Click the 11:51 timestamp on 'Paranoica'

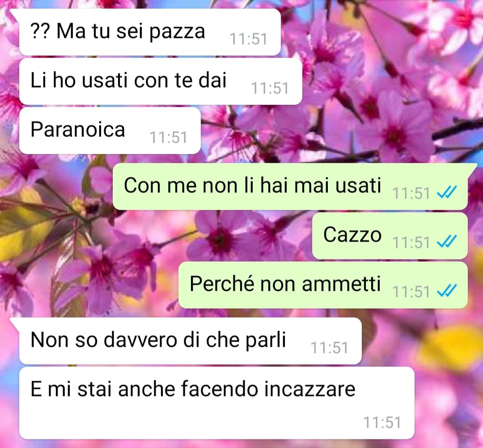pyautogui.click(x=168, y=137)
